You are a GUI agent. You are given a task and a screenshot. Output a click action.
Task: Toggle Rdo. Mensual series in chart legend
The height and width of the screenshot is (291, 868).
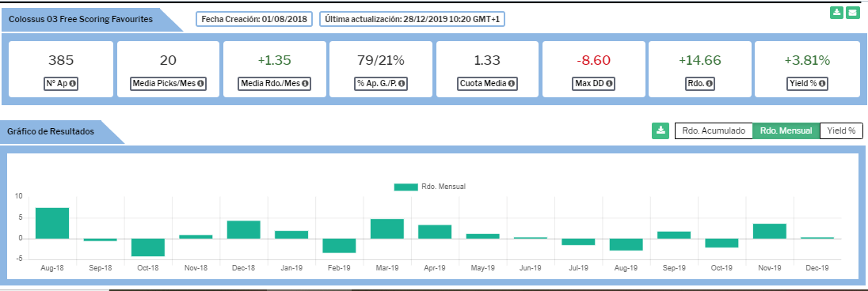click(x=429, y=187)
